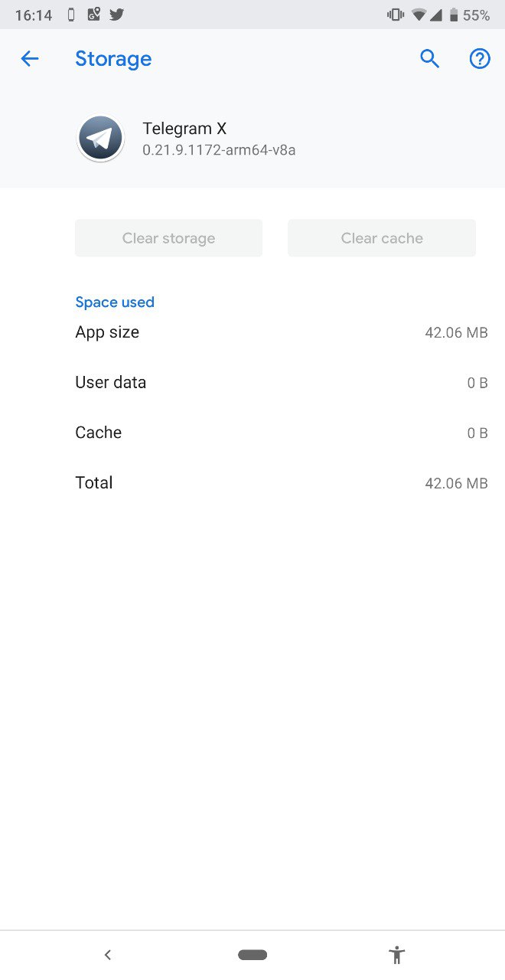Select the App size row

[x=282, y=332]
